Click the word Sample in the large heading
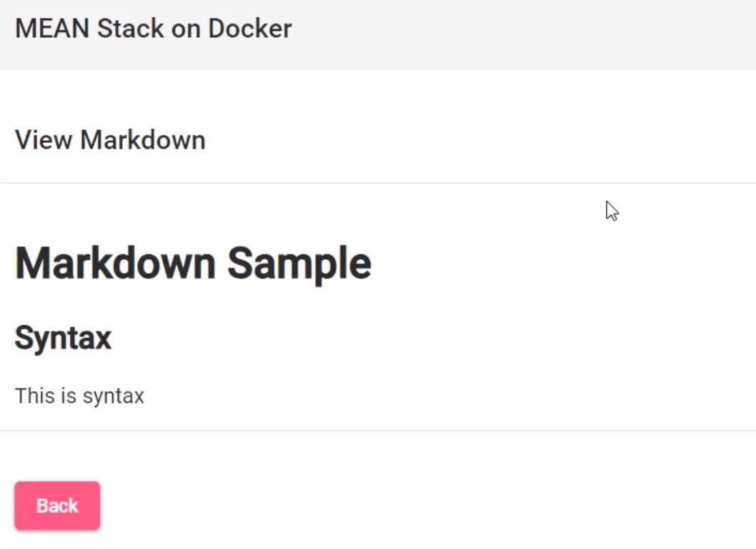The width and height of the screenshot is (756, 549). tap(299, 263)
